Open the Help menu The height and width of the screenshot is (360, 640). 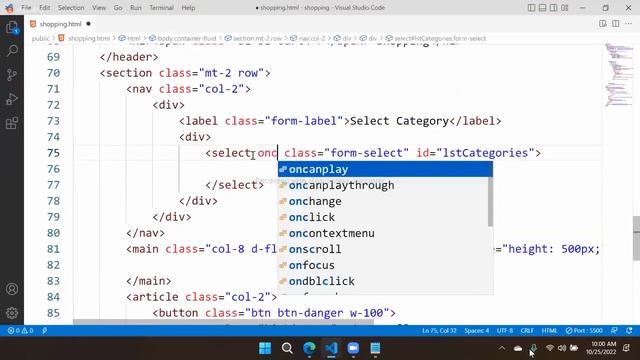pos(188,8)
